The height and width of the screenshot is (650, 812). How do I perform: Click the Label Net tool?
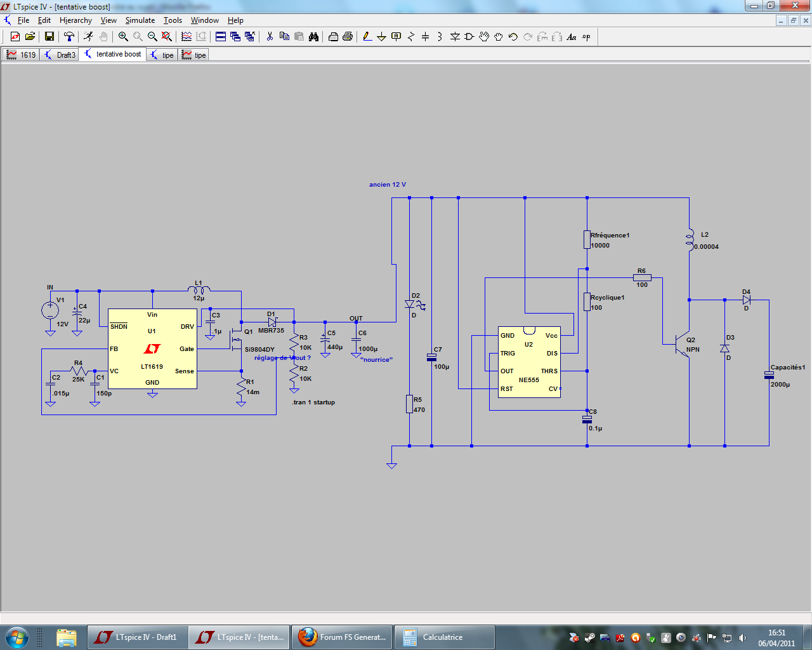click(396, 37)
